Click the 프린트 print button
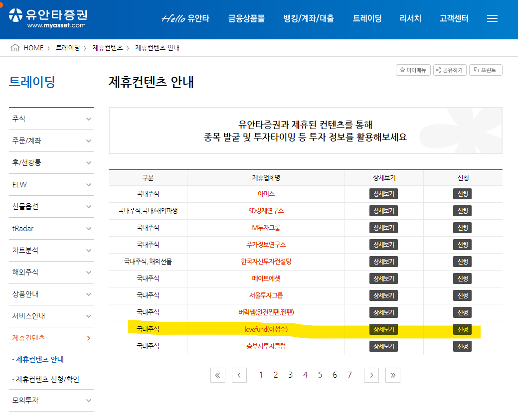The height and width of the screenshot is (420, 518). [x=486, y=70]
